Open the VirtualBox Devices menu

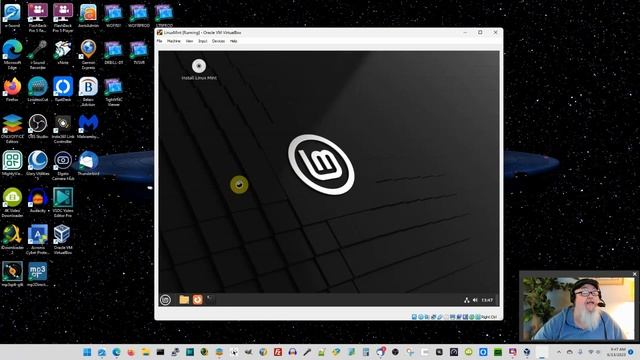click(x=218, y=41)
